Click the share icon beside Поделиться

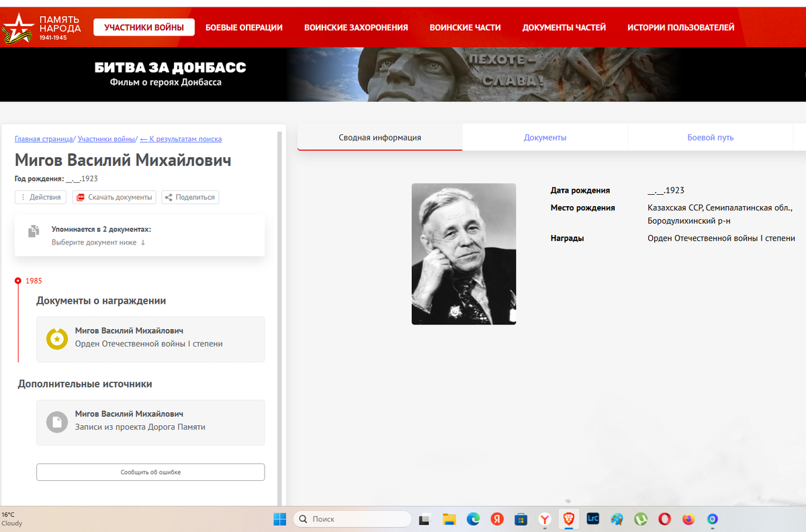[169, 197]
